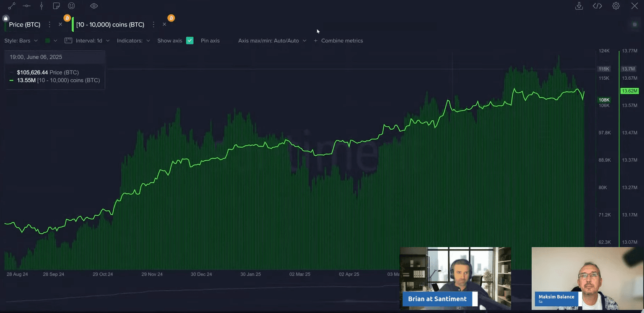Download the chart using download icon
Viewport: 644px width, 313px height.
click(579, 6)
